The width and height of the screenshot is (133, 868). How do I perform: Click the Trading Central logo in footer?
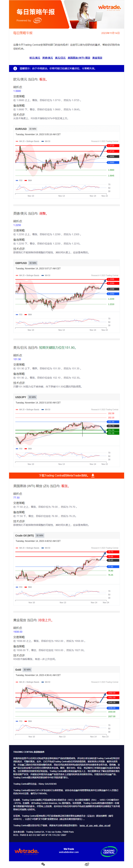109,851
